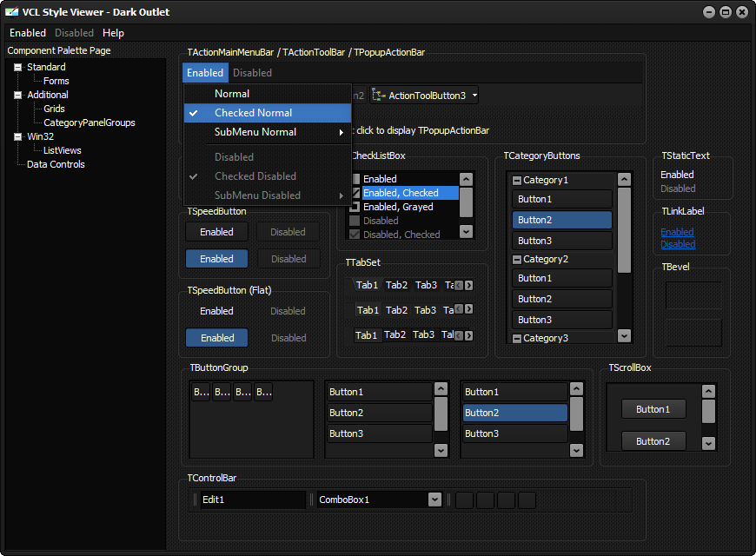Click TCheckListBox scroll down arrow

click(x=466, y=231)
